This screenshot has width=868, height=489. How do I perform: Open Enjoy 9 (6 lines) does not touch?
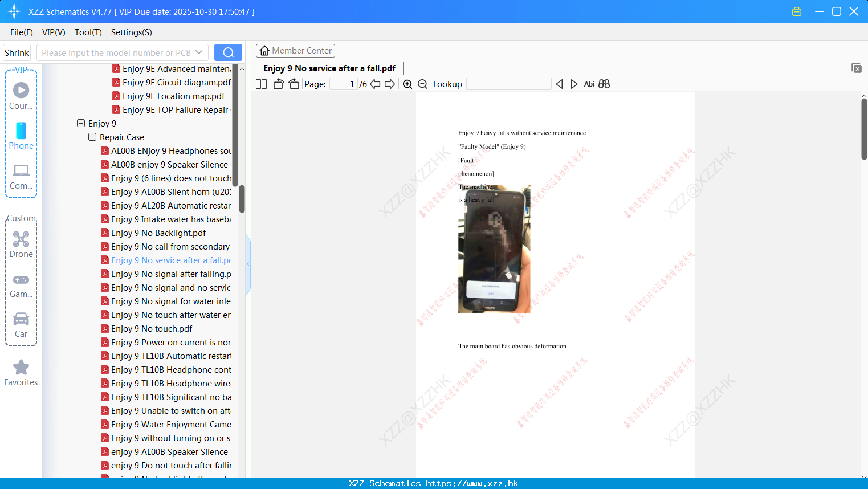166,178
